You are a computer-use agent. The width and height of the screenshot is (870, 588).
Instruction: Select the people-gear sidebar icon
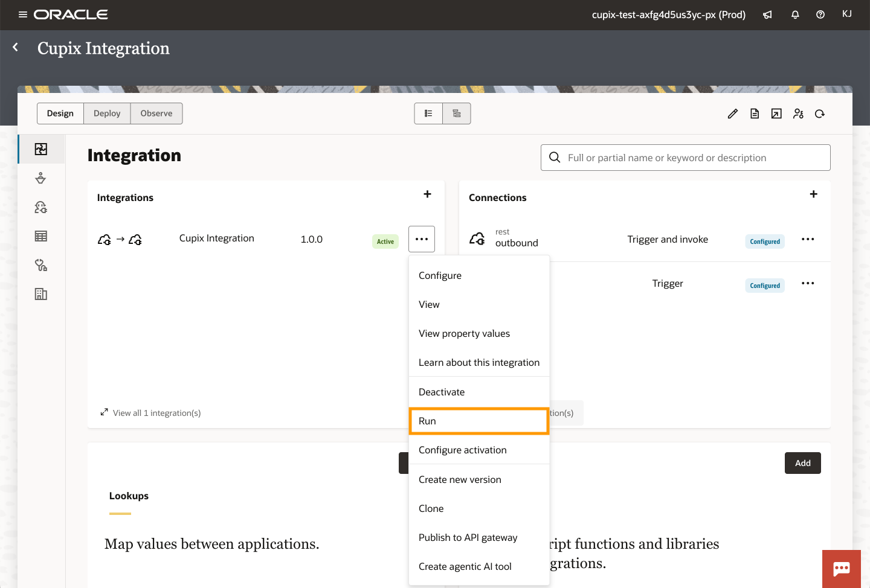pyautogui.click(x=41, y=207)
